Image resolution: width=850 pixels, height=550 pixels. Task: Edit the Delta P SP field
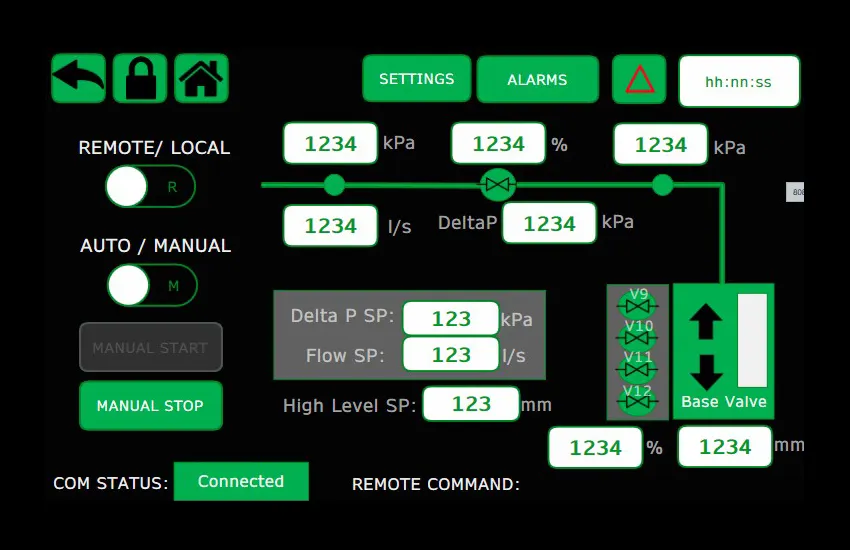pos(450,319)
